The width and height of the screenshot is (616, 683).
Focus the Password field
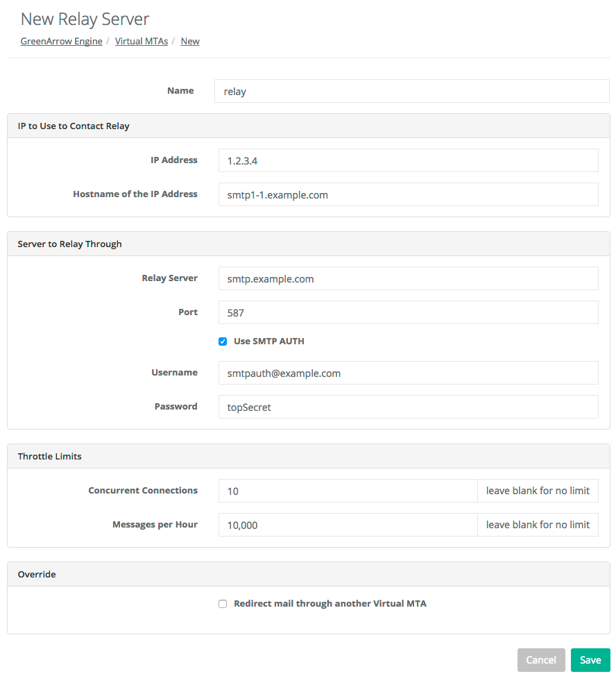407,407
